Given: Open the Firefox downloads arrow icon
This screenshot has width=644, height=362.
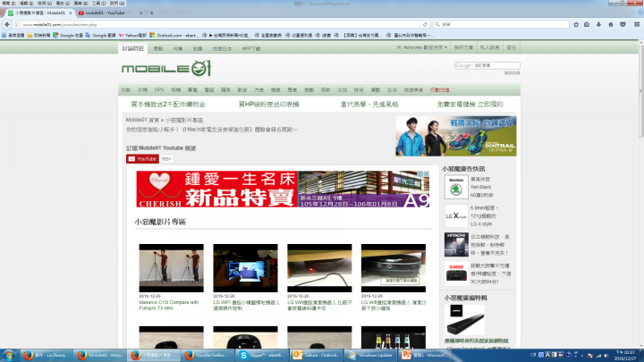Looking at the screenshot, I should click(x=598, y=25).
